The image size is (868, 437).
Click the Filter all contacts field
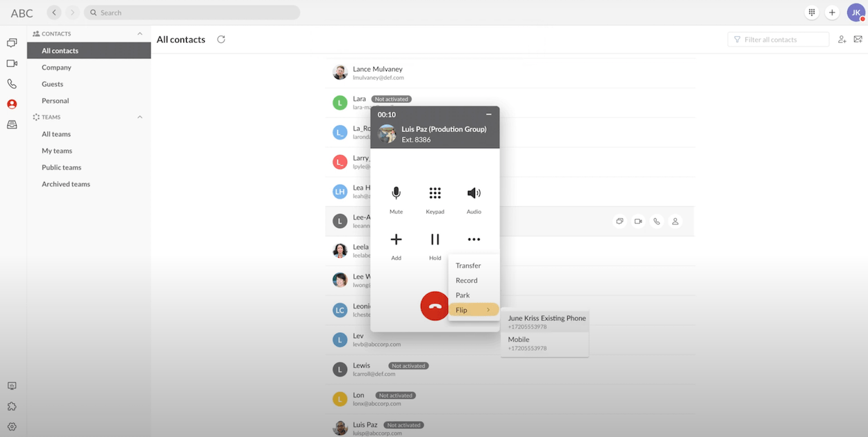point(778,39)
